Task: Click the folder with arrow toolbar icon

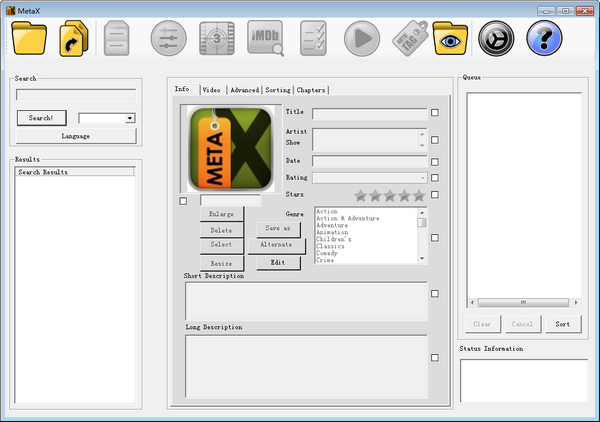Action: coord(72,39)
